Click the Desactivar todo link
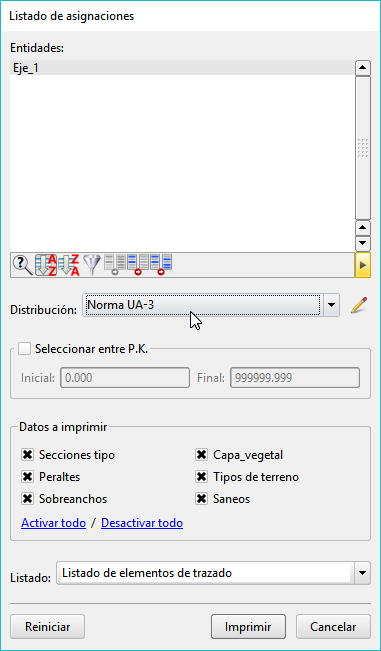Screen dimensions: 381x651 [142, 523]
